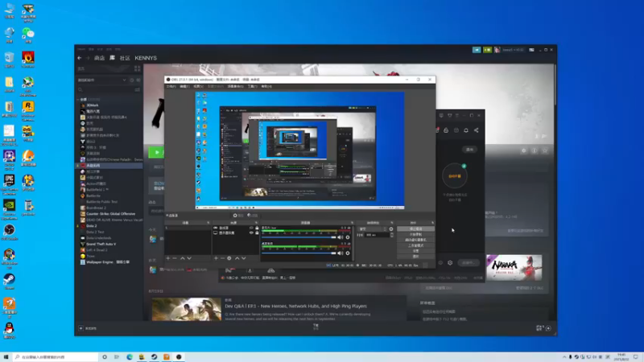Go back in Steam navigation
The image size is (644, 362).
point(80,58)
